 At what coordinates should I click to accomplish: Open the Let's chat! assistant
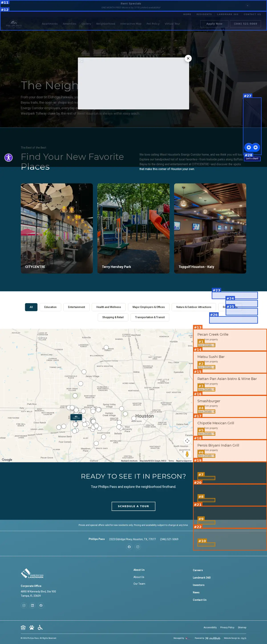(252, 158)
